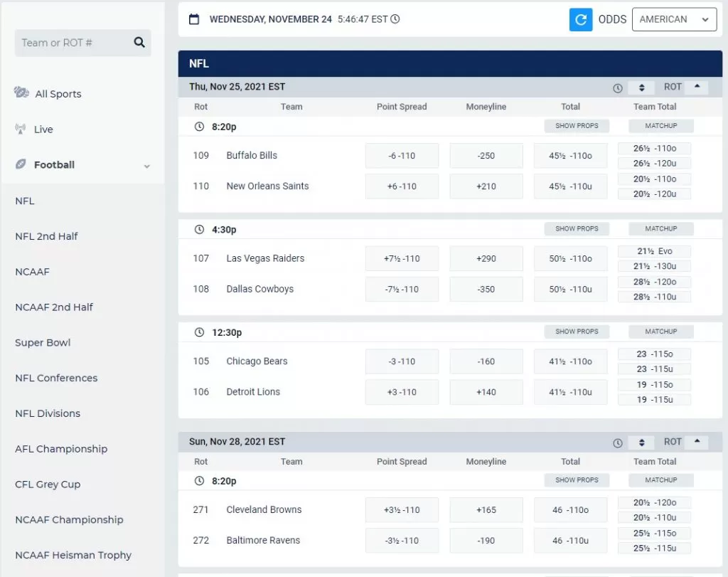Open CFL Grey Cup in the sidebar

(48, 484)
